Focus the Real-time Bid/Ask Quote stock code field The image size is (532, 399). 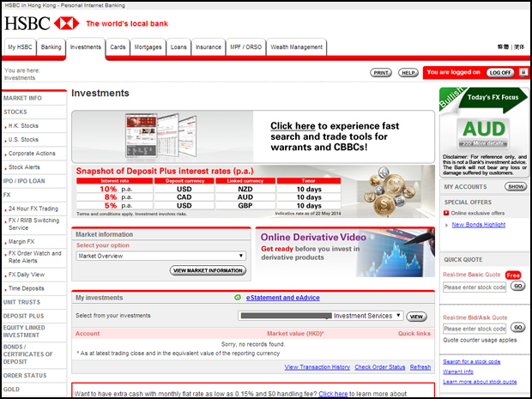click(475, 329)
